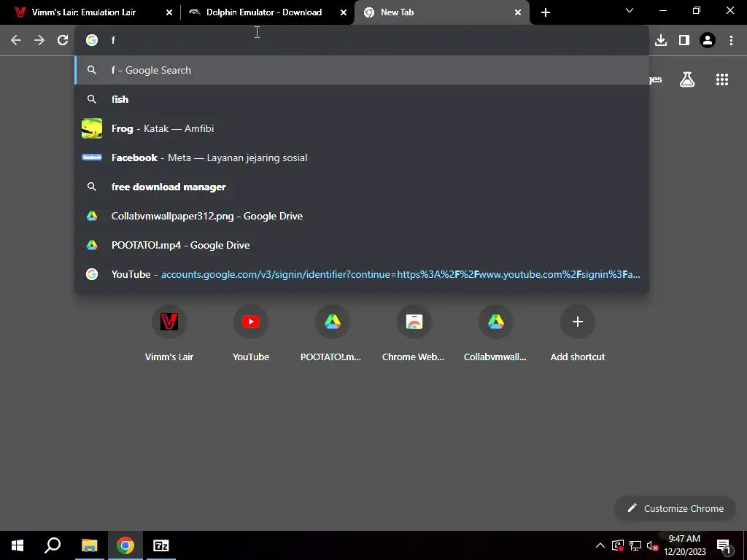Open the profile avatar icon
Image resolution: width=747 pixels, height=560 pixels.
point(708,41)
